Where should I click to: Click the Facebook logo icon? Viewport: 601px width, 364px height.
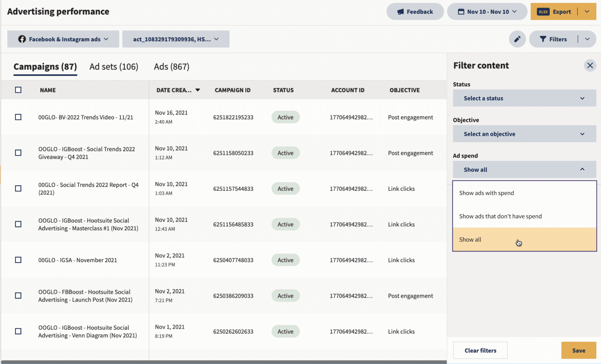(x=22, y=39)
